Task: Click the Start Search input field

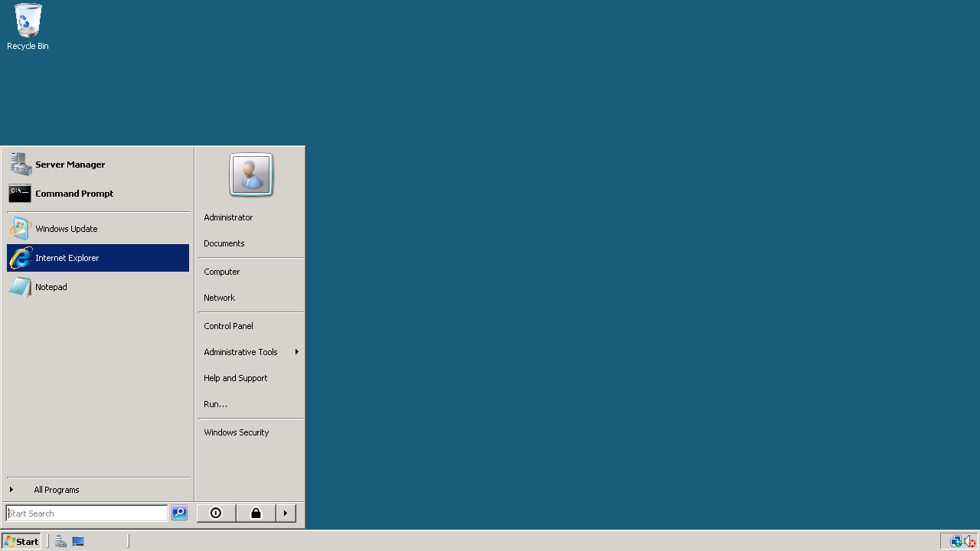Action: point(87,514)
